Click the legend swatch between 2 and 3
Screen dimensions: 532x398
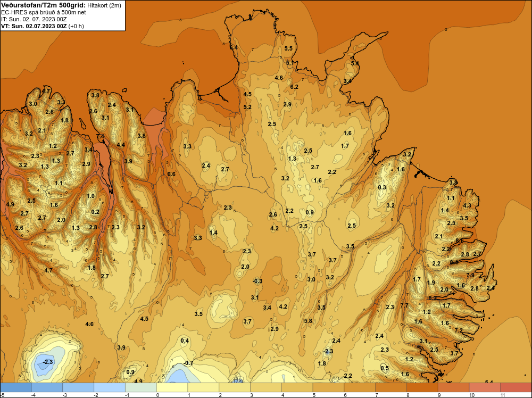click(235, 387)
